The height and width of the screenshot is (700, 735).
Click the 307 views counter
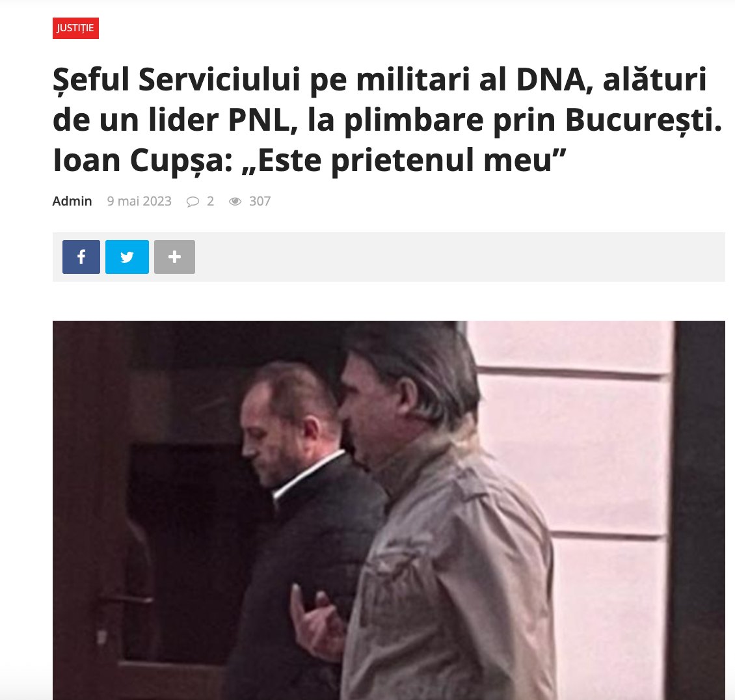[260, 201]
